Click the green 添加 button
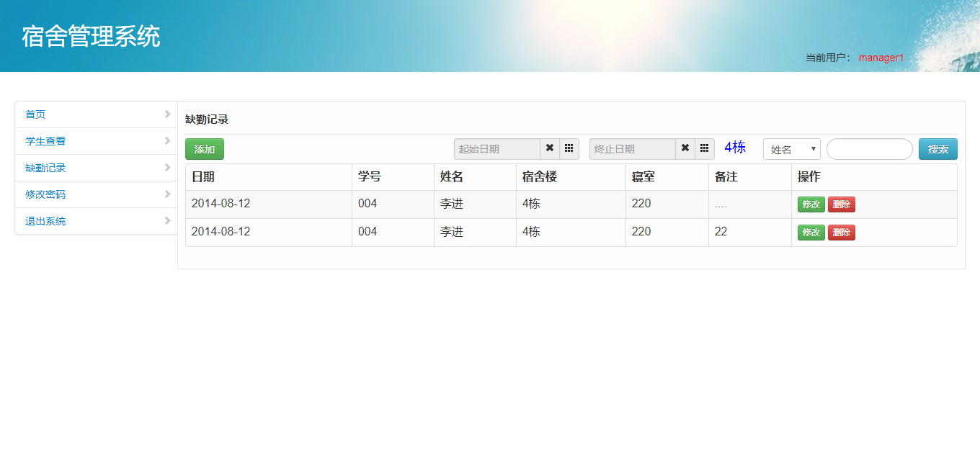Viewport: 980px width, 473px height. pos(204,148)
